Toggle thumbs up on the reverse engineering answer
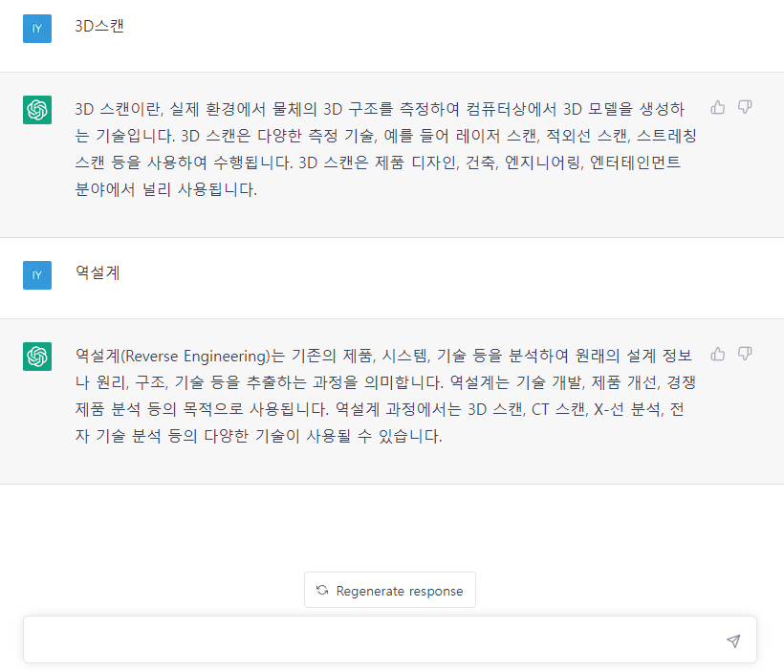Screen dimensions: 784x672 tap(718, 354)
